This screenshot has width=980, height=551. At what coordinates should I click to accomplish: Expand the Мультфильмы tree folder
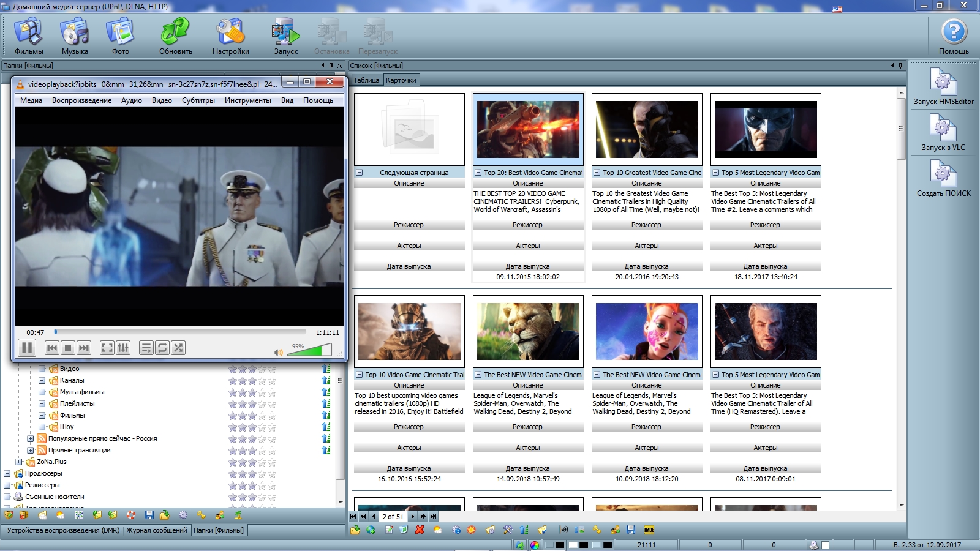[42, 392]
